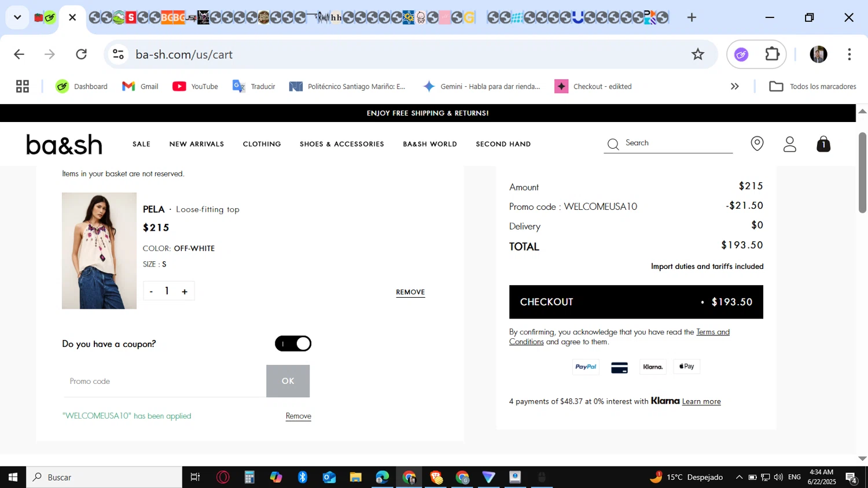The height and width of the screenshot is (488, 868).
Task: Toggle the 'Do you have a coupon?' switch
Action: click(x=293, y=343)
